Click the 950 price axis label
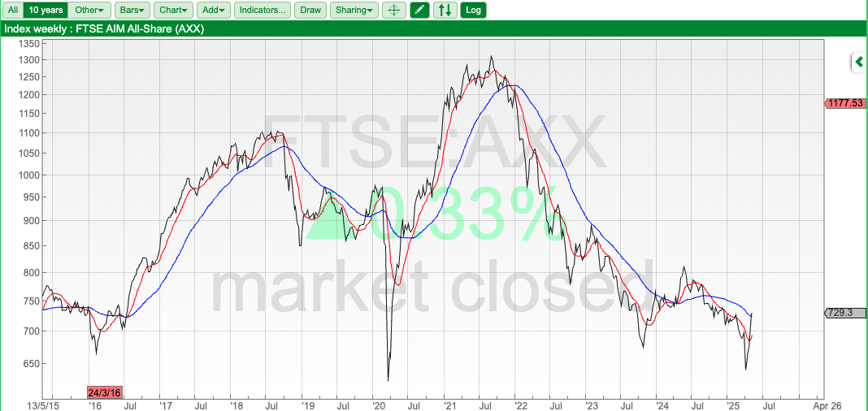868x411 pixels. (30, 197)
